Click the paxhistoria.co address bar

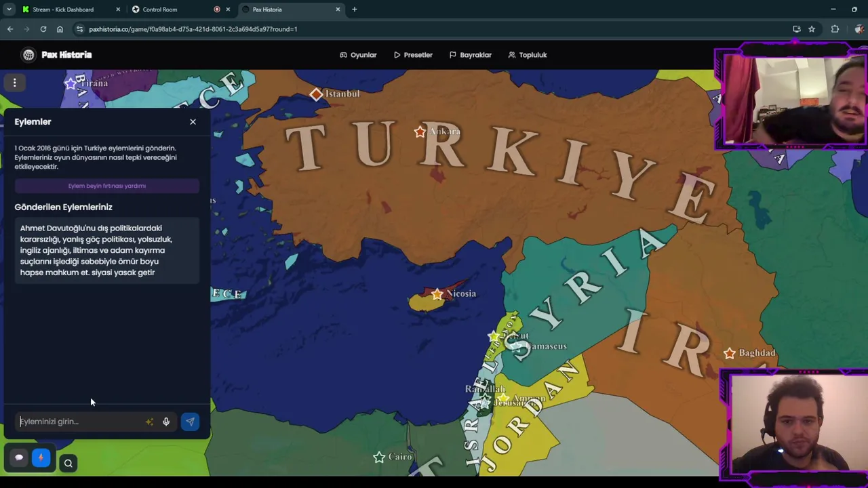[434, 29]
